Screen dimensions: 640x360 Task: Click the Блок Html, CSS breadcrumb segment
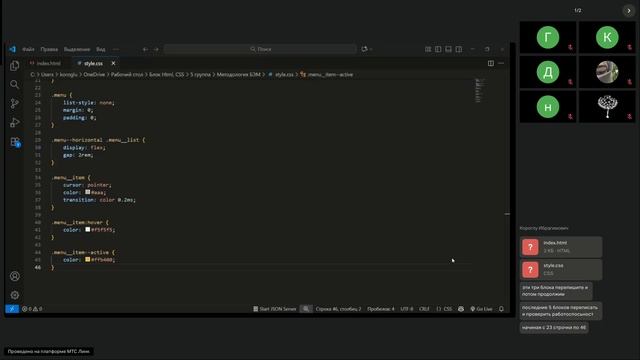[x=167, y=75]
